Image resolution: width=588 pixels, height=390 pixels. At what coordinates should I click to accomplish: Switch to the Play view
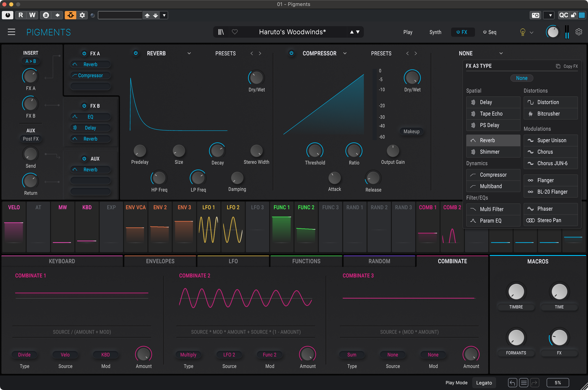click(x=408, y=32)
